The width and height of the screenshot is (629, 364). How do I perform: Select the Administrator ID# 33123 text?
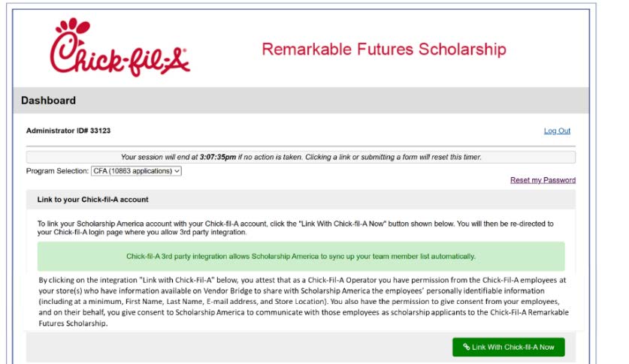click(x=68, y=131)
